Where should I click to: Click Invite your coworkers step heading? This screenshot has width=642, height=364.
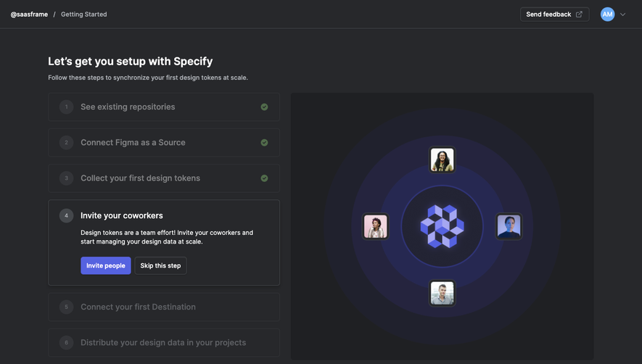tap(122, 215)
